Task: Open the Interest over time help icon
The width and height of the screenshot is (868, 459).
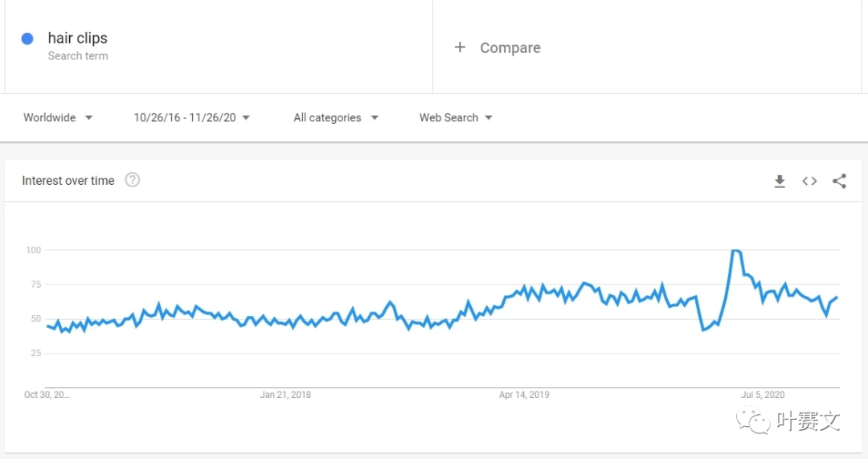Action: pos(133,180)
